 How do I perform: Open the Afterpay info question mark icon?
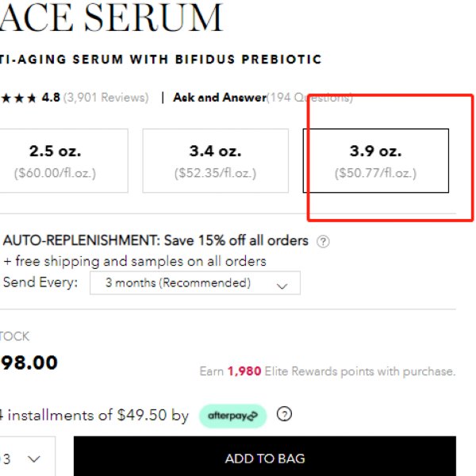(285, 414)
